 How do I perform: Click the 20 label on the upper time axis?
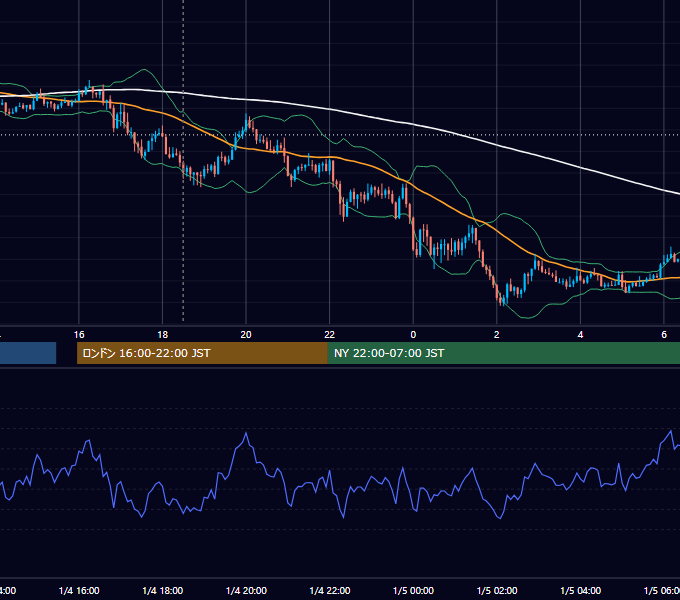pos(246,334)
